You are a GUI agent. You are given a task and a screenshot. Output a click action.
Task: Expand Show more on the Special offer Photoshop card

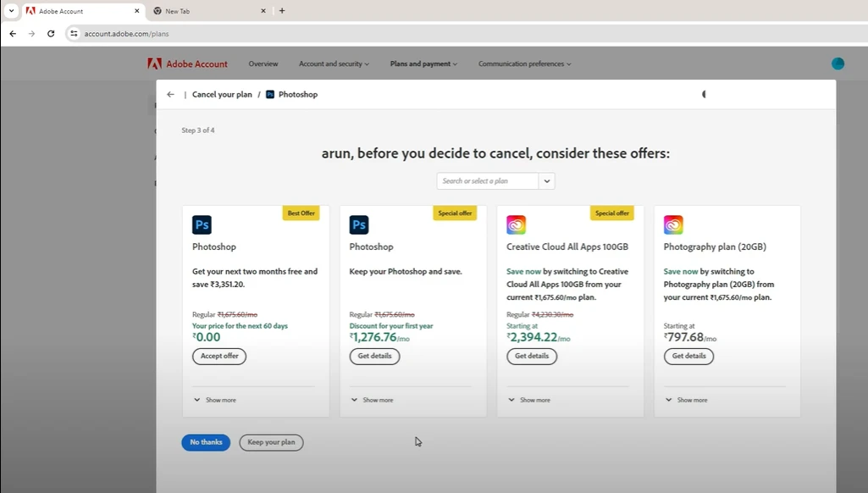coord(372,400)
